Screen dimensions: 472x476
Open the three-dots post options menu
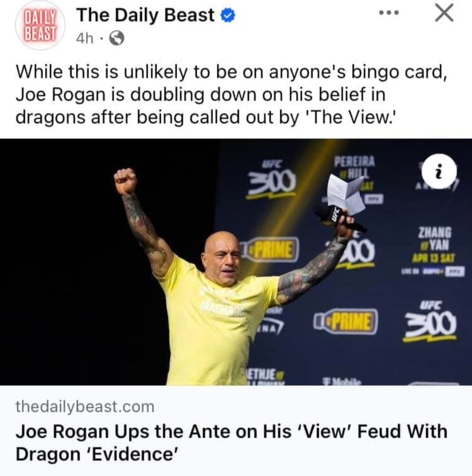[389, 13]
